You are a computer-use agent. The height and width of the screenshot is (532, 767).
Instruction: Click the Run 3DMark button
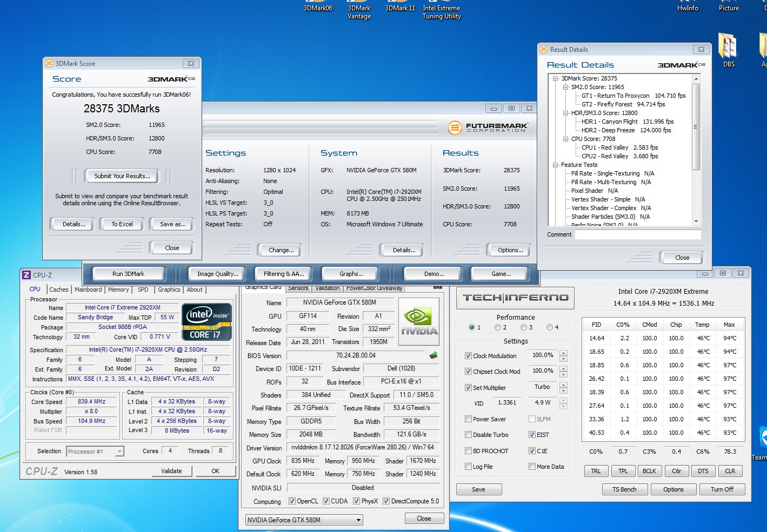click(128, 274)
